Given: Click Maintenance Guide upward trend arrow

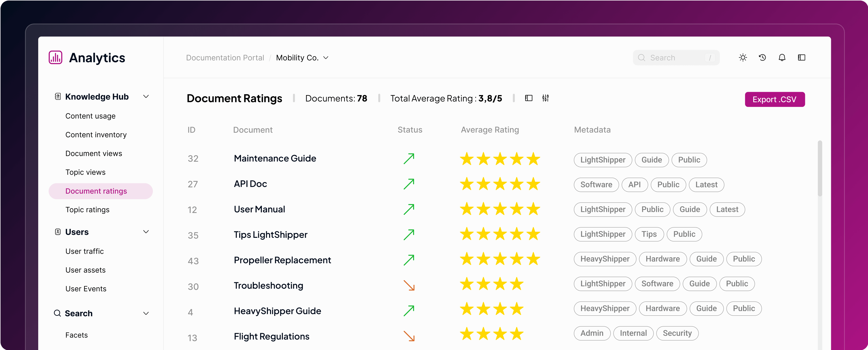Looking at the screenshot, I should tap(409, 158).
